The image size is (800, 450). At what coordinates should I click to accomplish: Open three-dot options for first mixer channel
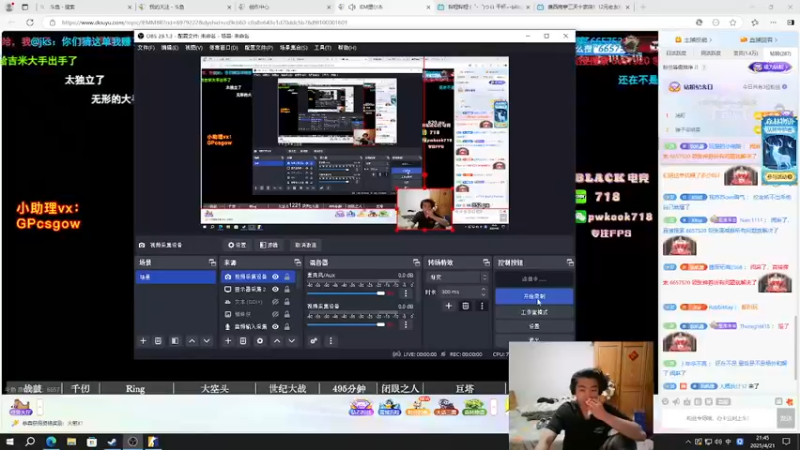(x=406, y=293)
